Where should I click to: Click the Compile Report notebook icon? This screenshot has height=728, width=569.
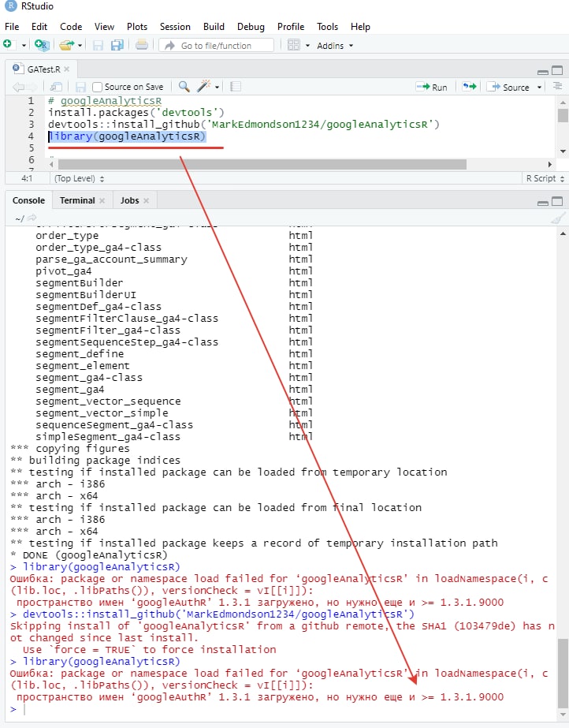click(x=235, y=86)
